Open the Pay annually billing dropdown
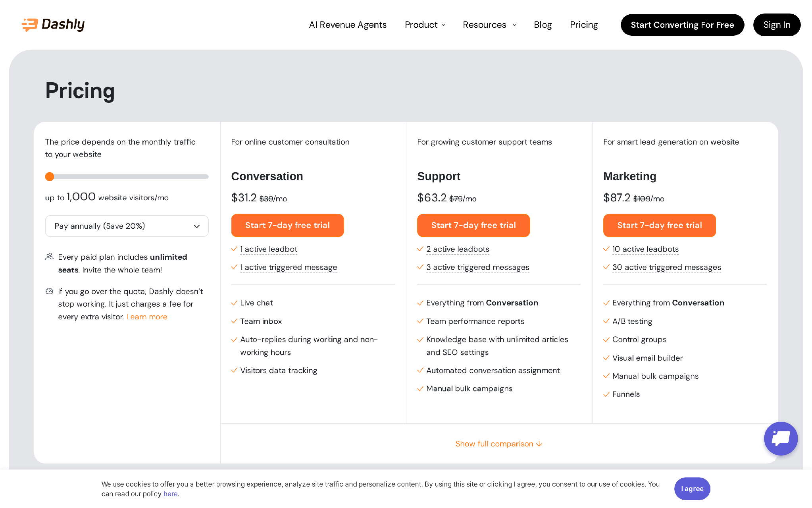The image size is (812, 508). tap(127, 226)
